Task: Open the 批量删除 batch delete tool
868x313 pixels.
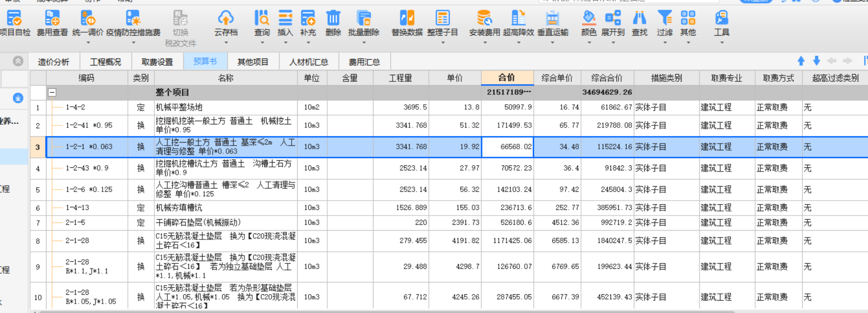Action: [x=364, y=23]
